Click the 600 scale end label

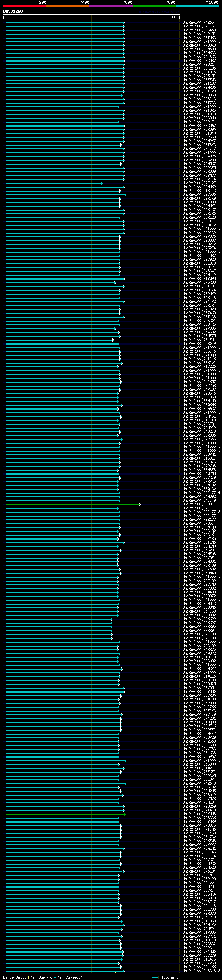click(x=176, y=17)
